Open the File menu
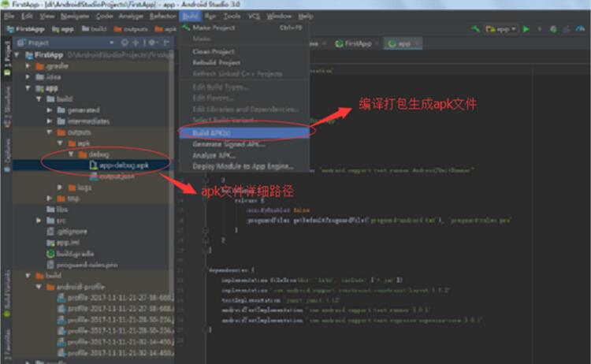 click(9, 17)
